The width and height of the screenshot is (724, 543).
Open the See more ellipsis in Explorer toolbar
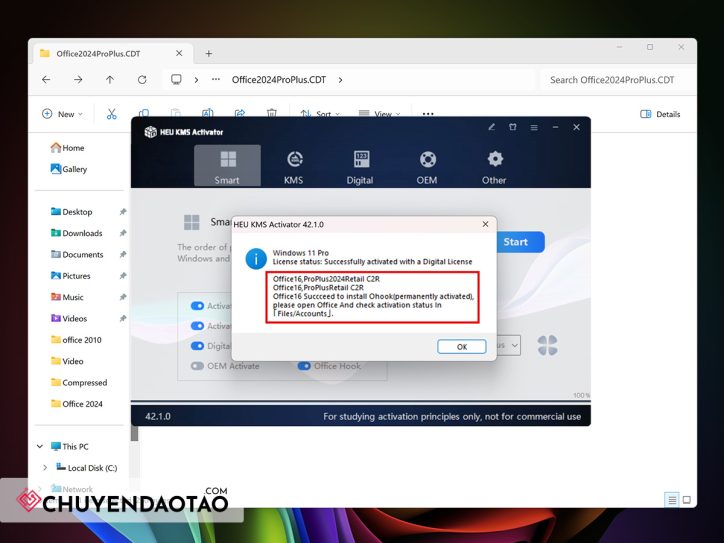click(428, 114)
